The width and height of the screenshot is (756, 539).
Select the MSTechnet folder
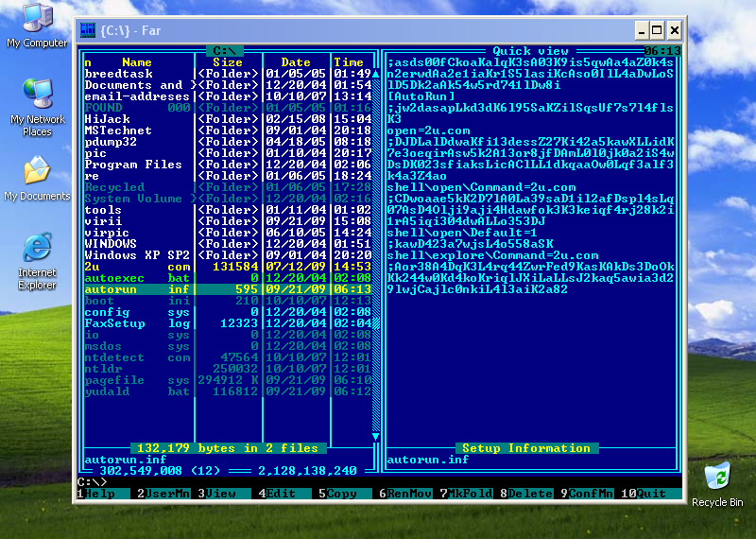pyautogui.click(x=228, y=130)
